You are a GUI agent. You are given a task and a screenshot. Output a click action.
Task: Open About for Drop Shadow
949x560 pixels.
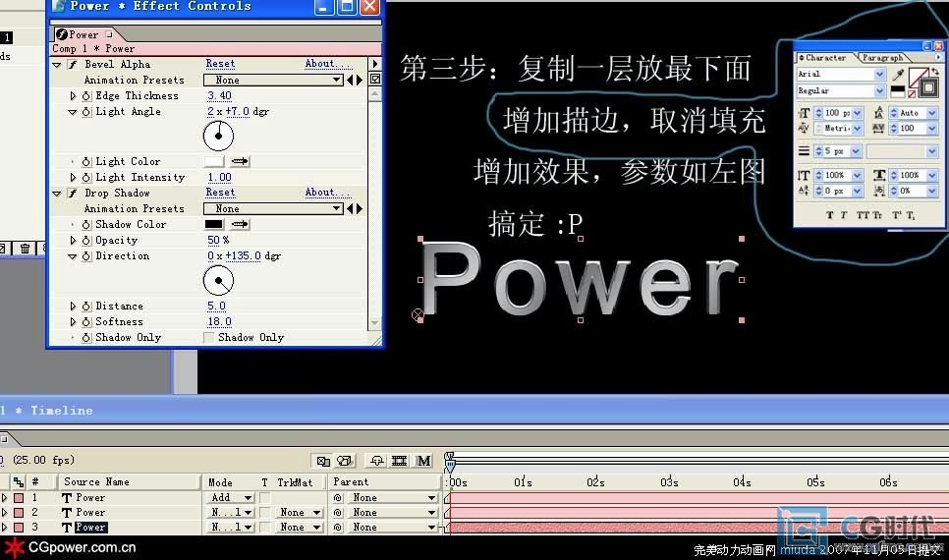(x=327, y=193)
